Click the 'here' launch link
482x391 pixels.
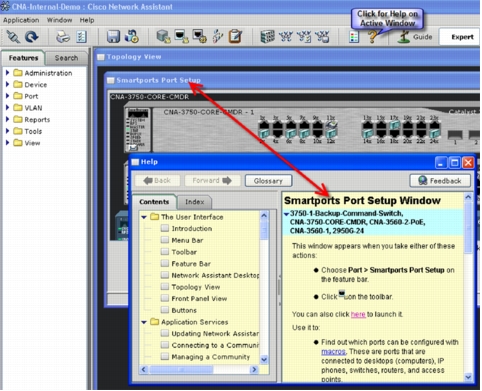click(358, 314)
